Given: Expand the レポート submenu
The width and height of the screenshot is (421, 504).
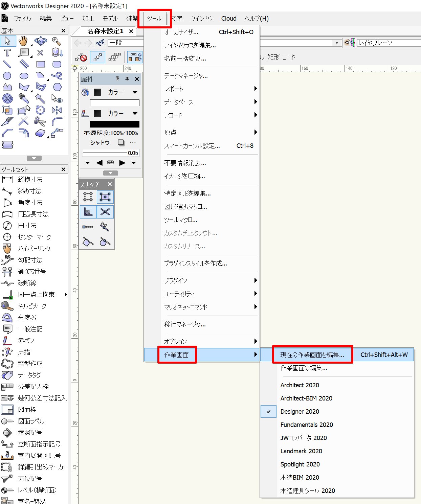Looking at the screenshot, I should [x=202, y=89].
